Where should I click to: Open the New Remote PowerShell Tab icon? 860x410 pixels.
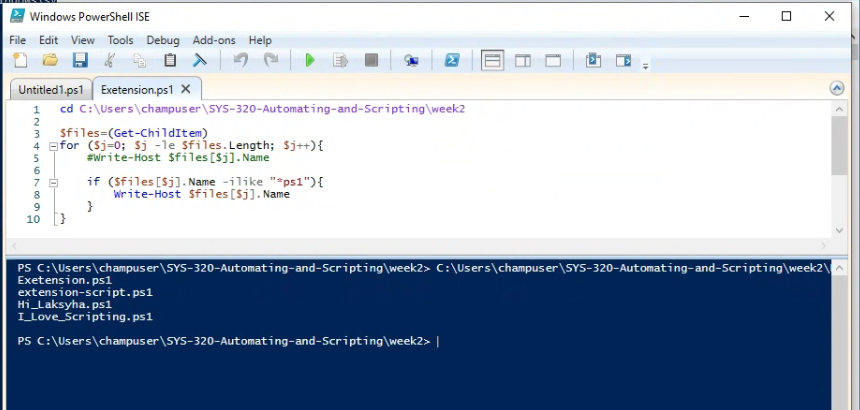(411, 61)
